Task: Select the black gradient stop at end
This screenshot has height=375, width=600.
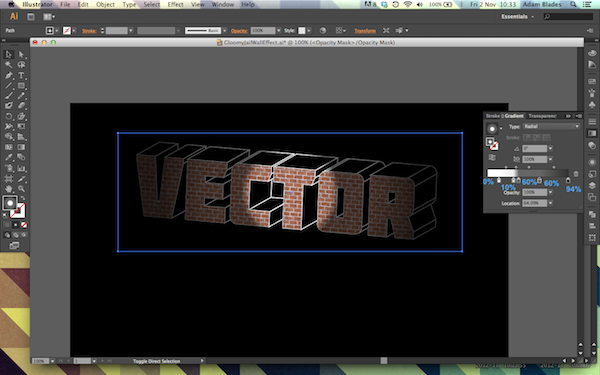Action: [568, 180]
